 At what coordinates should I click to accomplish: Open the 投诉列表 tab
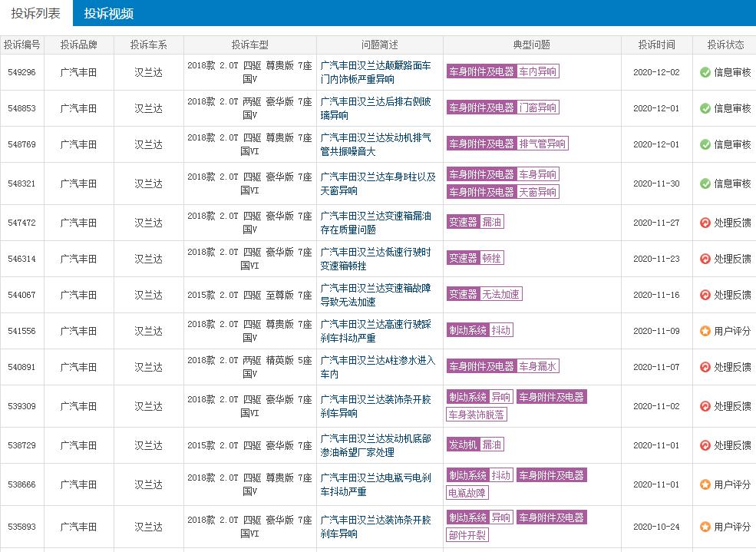[36, 13]
